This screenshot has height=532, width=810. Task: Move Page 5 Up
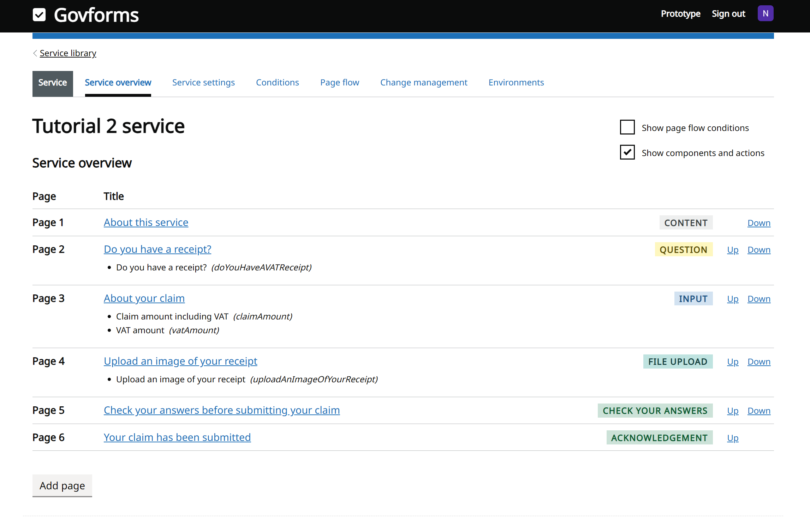[733, 411]
